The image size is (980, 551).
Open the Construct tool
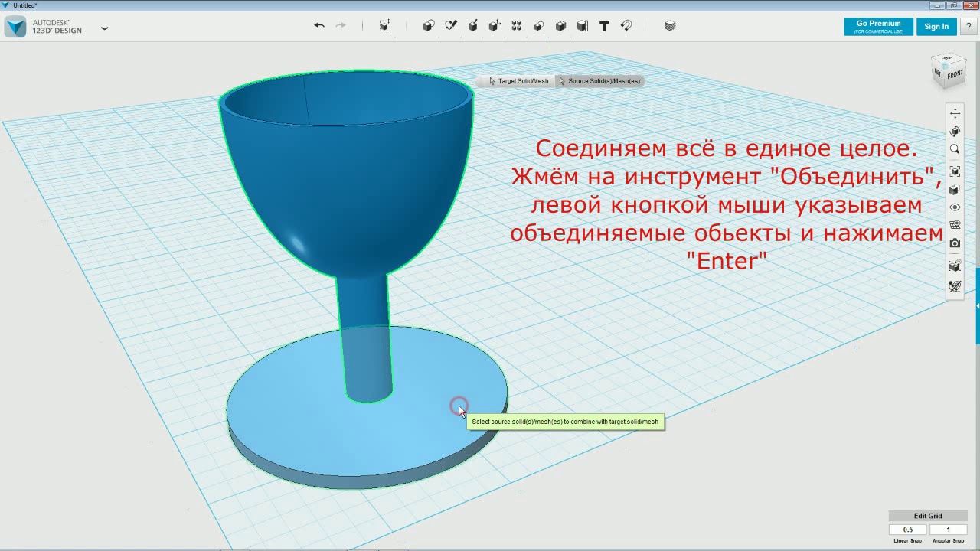tap(473, 25)
